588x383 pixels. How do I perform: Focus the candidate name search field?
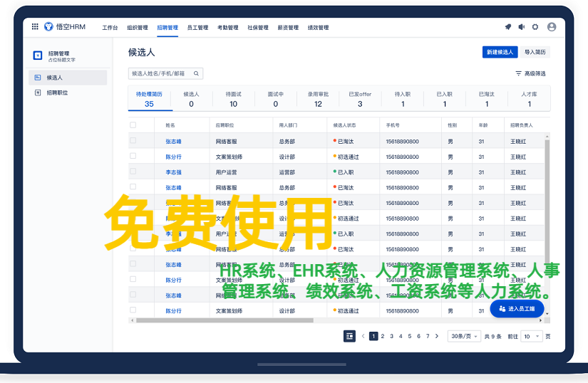[x=160, y=73]
